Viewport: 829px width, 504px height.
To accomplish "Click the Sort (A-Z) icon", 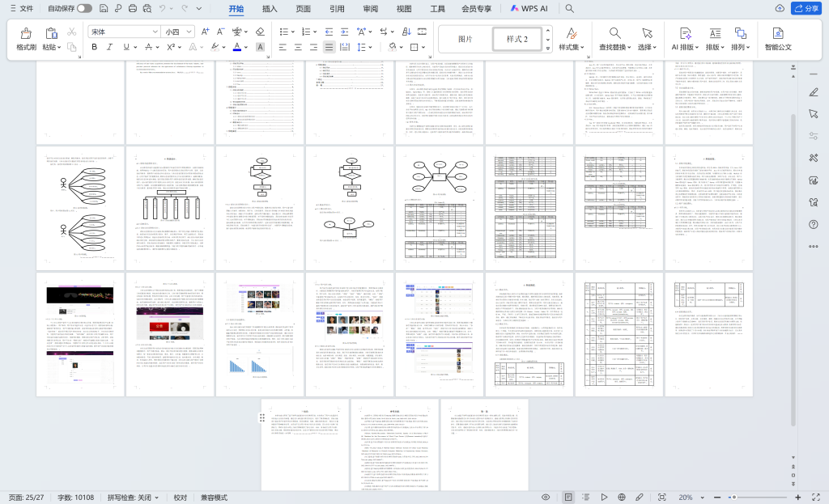I will pos(406,32).
